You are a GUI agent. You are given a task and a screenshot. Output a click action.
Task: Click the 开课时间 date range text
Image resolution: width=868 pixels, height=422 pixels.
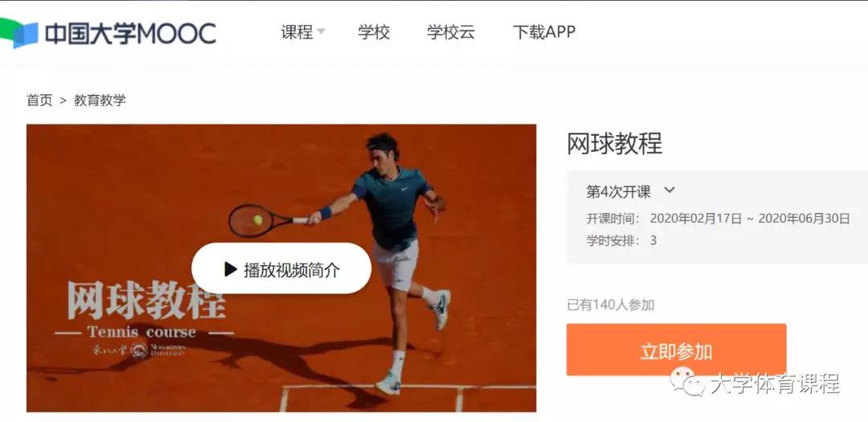[750, 219]
